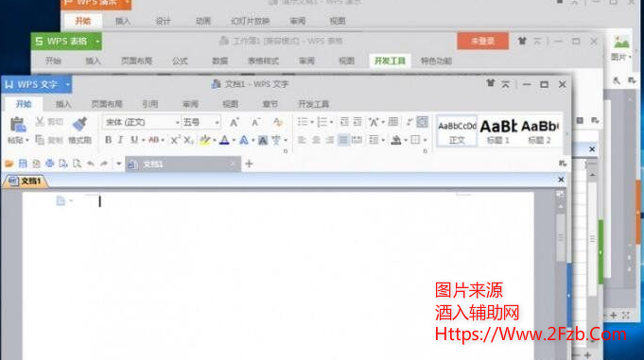Select the Format Painter brush icon
Image resolution: width=644 pixels, height=360 pixels.
coord(79,124)
